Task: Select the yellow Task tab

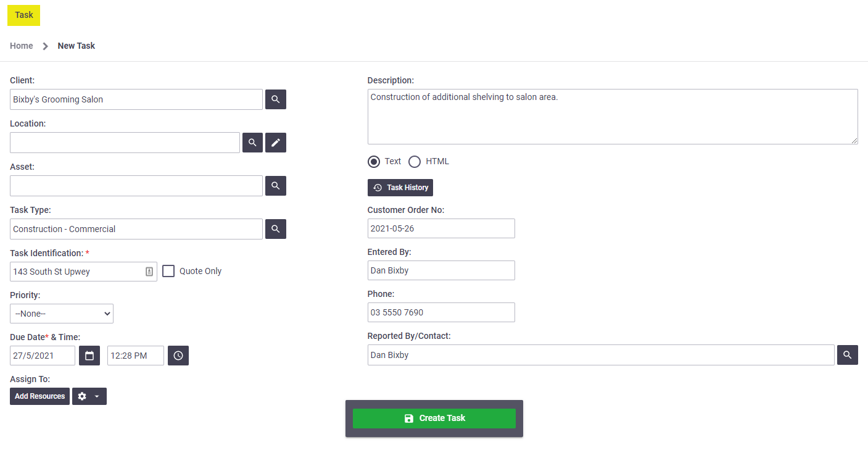Action: tap(24, 15)
